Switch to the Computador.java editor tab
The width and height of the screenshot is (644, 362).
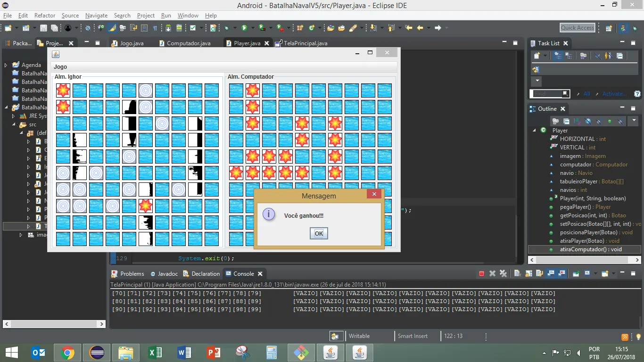[189, 43]
